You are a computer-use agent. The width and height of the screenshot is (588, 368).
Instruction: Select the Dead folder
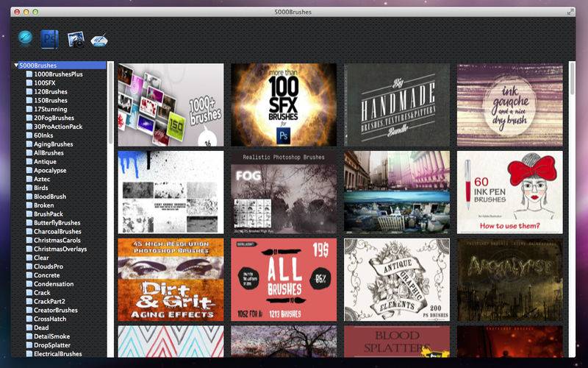(37, 328)
